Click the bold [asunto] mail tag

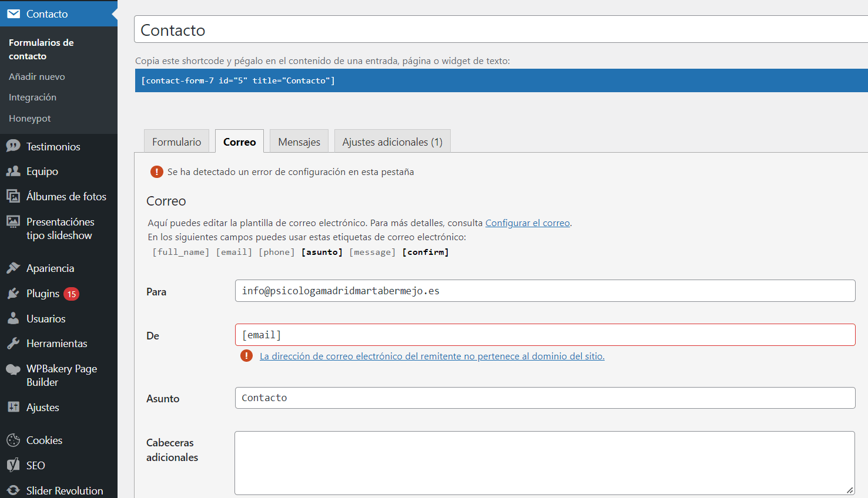point(322,252)
